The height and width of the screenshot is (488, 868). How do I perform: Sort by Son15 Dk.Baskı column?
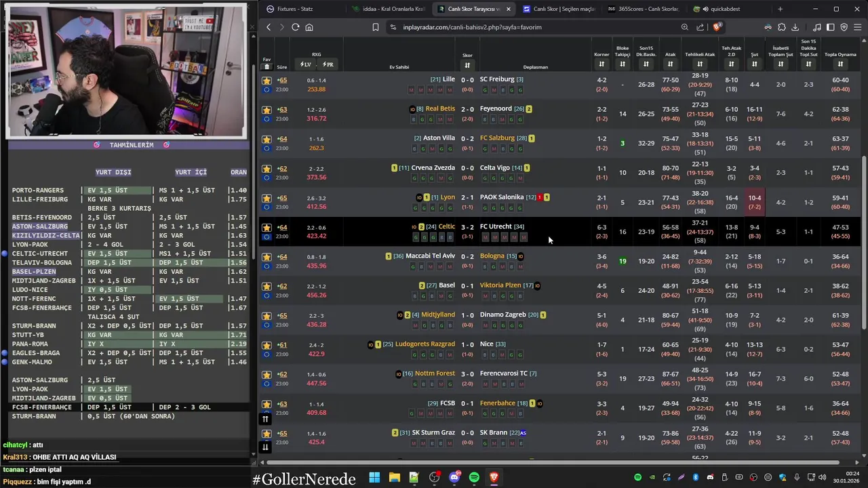(x=646, y=64)
